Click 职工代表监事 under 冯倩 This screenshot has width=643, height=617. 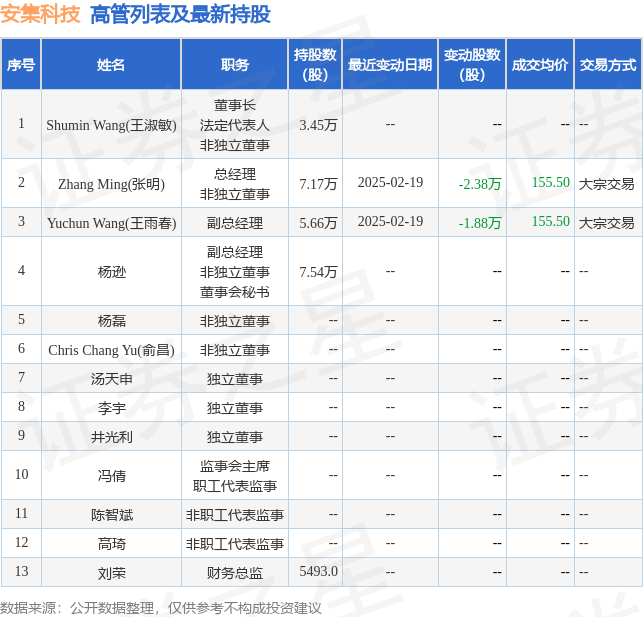[235, 486]
